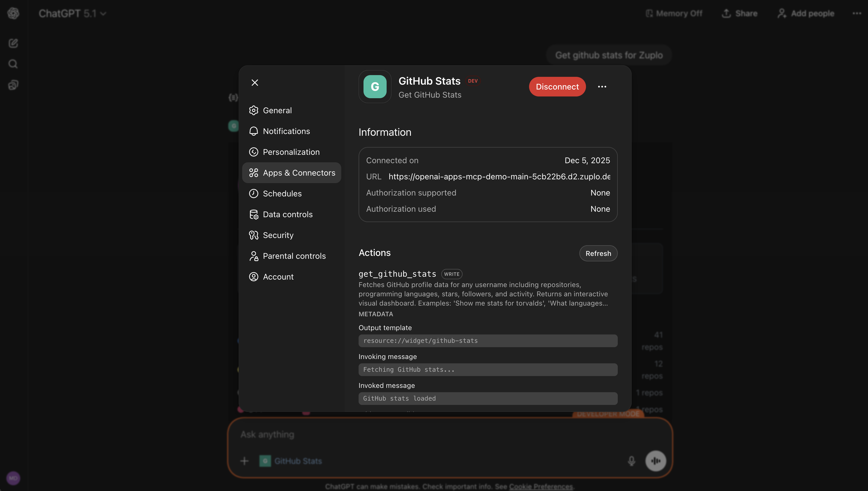Refresh the GitHub Stats actions list
Image resolution: width=868 pixels, height=491 pixels.
tap(598, 253)
